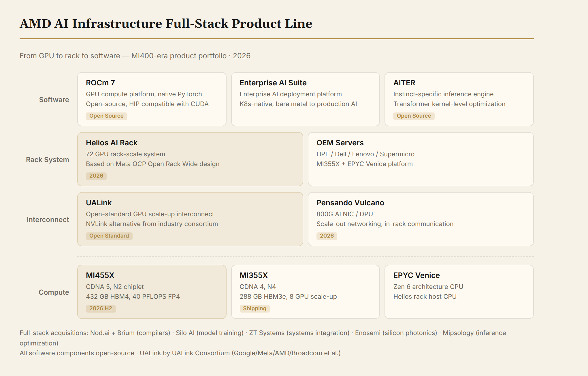Select the Helios AI Rack heading

point(112,143)
